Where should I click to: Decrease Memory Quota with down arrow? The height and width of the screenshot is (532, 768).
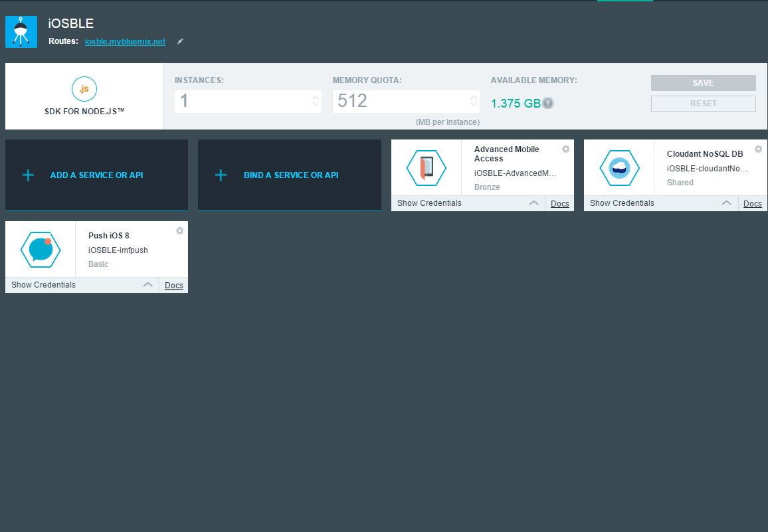point(474,104)
